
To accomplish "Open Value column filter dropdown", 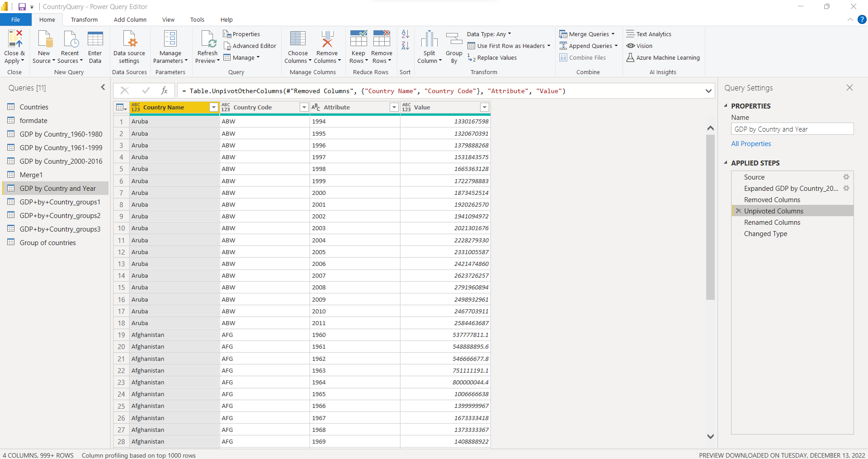I will 485,107.
